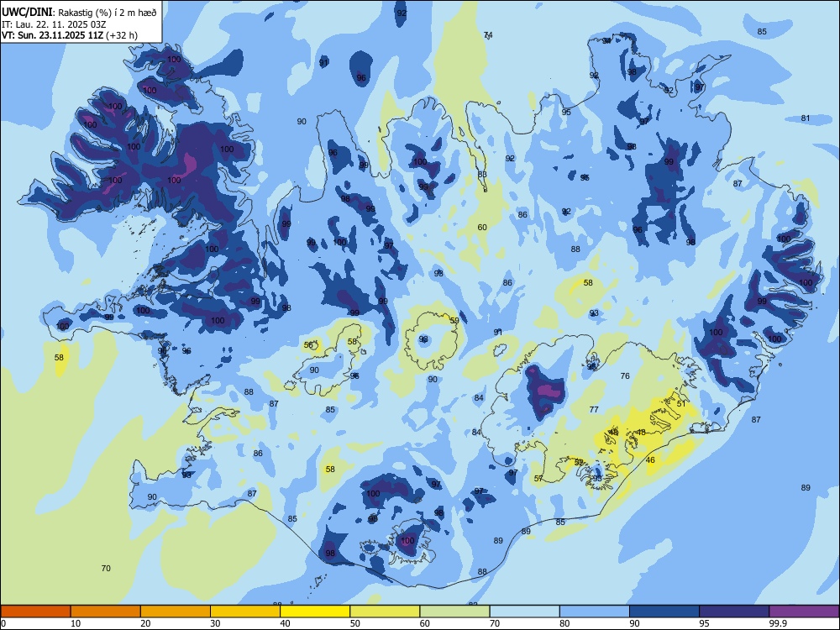Click the 90–95 dark blue legend swatch

tap(664, 612)
